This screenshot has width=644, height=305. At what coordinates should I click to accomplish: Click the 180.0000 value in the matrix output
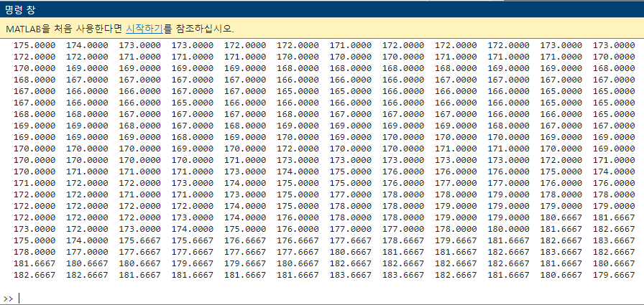coord(508,229)
